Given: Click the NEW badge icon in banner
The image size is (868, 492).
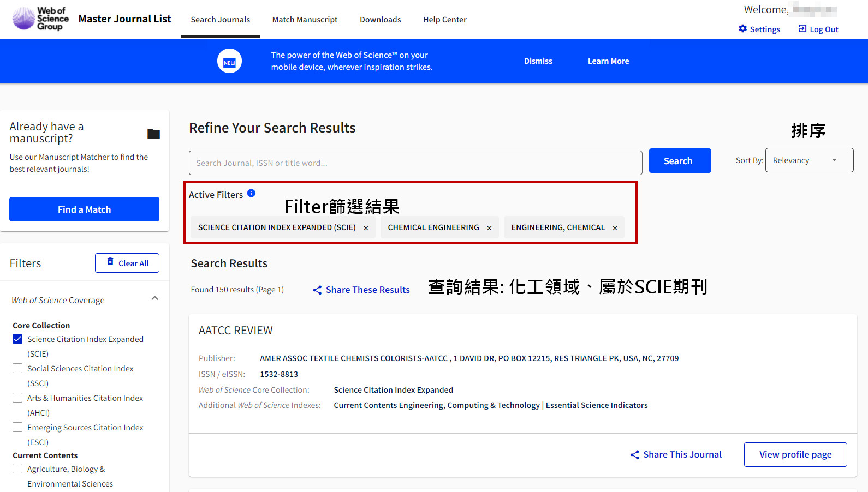Looking at the screenshot, I should (229, 61).
